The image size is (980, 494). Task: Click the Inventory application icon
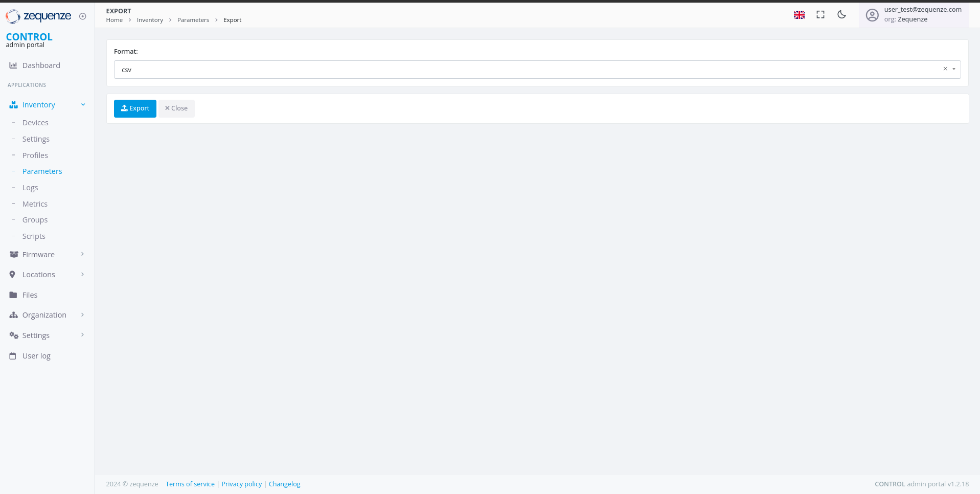[x=13, y=104]
